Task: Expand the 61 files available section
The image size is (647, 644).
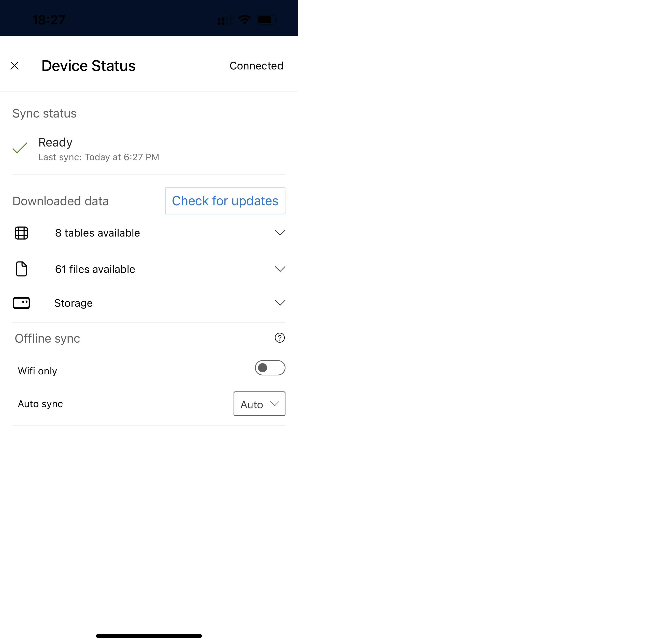Action: click(280, 269)
